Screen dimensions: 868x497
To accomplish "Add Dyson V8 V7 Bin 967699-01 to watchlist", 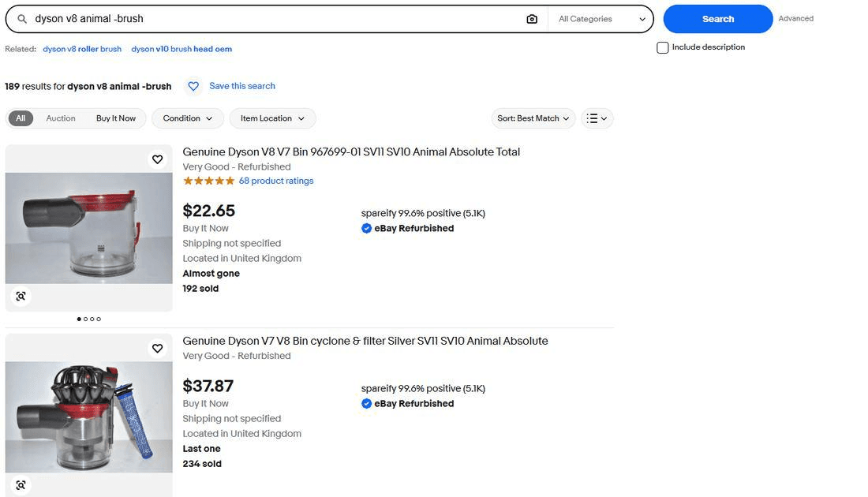I will pos(158,159).
